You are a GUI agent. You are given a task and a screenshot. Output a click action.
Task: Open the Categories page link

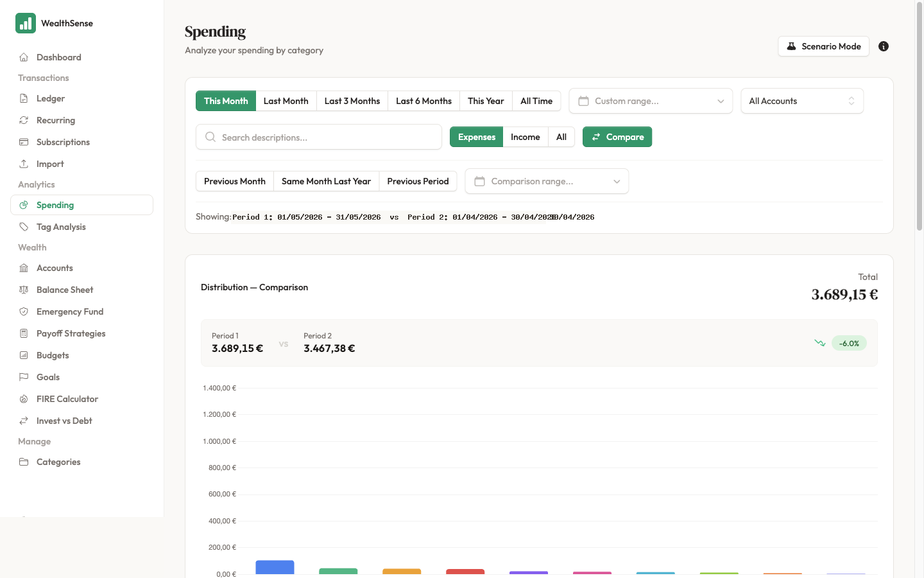coord(82,462)
